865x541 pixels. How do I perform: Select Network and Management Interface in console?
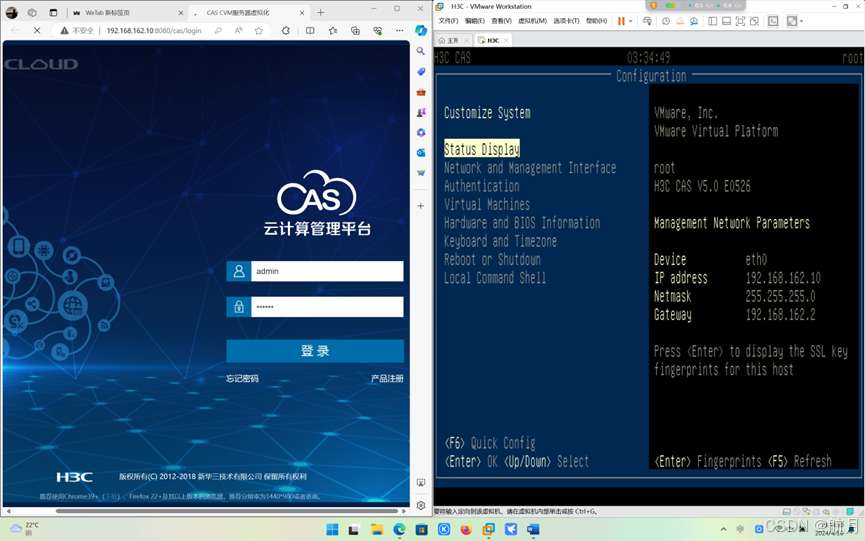tap(530, 168)
